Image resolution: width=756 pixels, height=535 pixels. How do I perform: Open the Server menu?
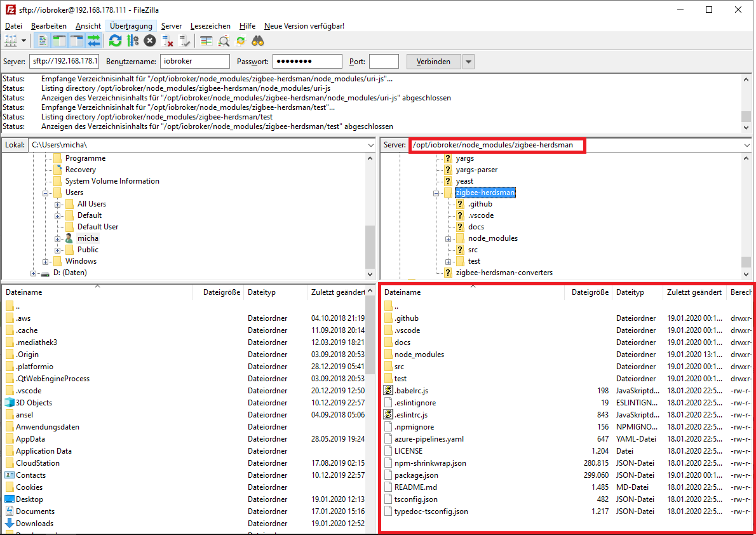(x=172, y=26)
